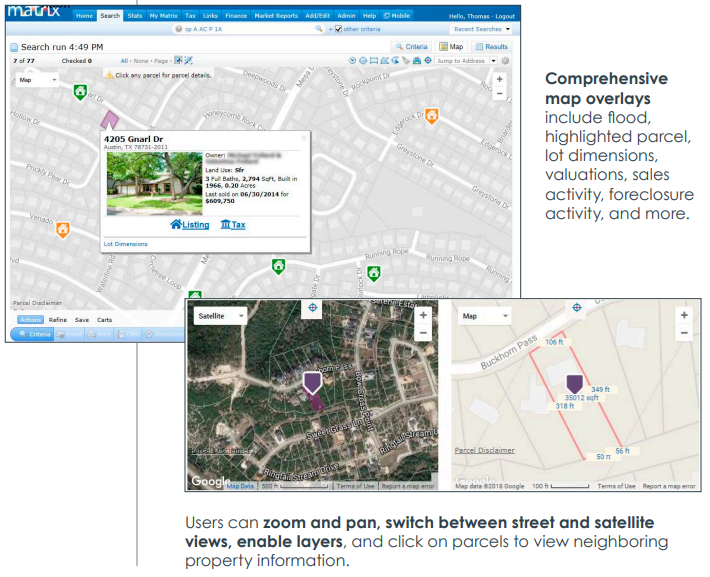Open the Map type dropdown on main map

(37, 80)
